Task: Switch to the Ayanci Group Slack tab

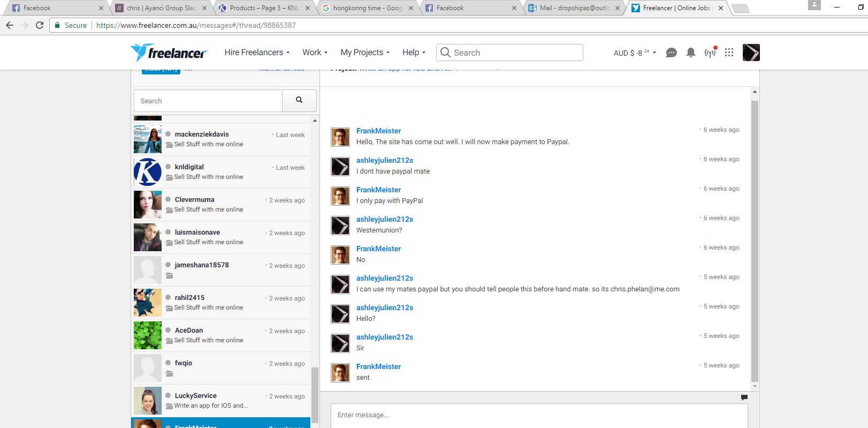Action: (161, 8)
